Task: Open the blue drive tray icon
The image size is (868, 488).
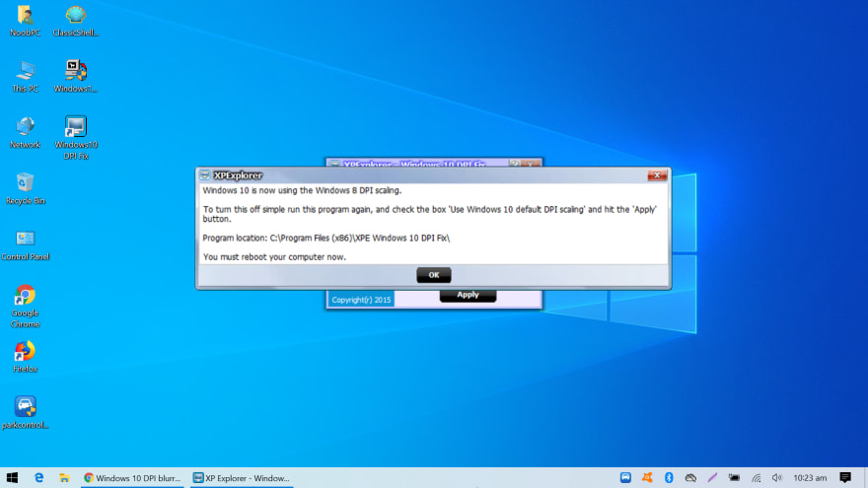Action: pos(625,477)
